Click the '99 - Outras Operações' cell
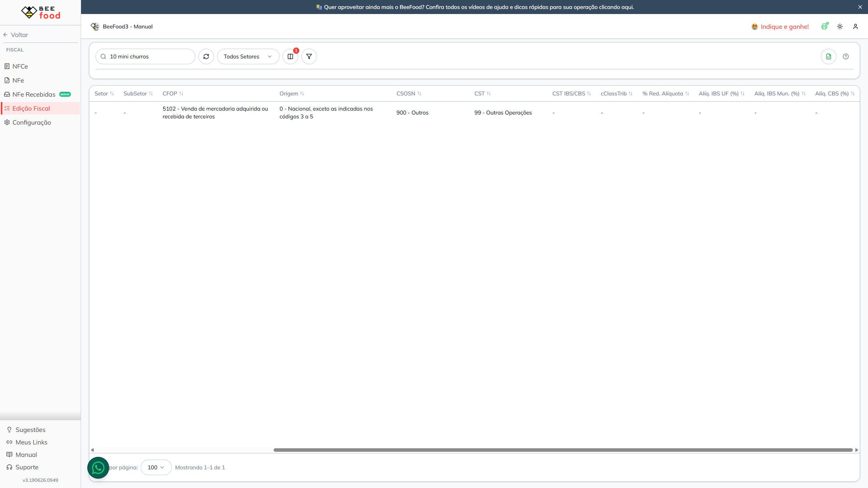The height and width of the screenshot is (488, 868). [503, 113]
